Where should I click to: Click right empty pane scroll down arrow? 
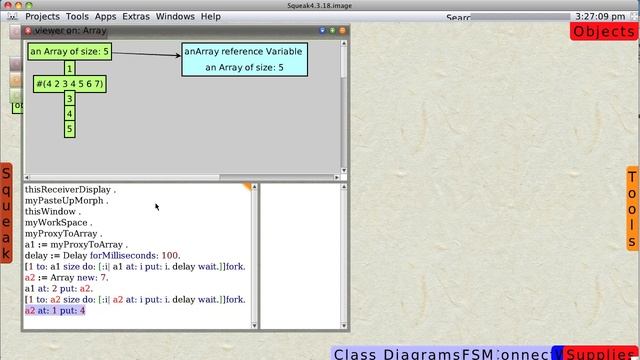tap(344, 325)
